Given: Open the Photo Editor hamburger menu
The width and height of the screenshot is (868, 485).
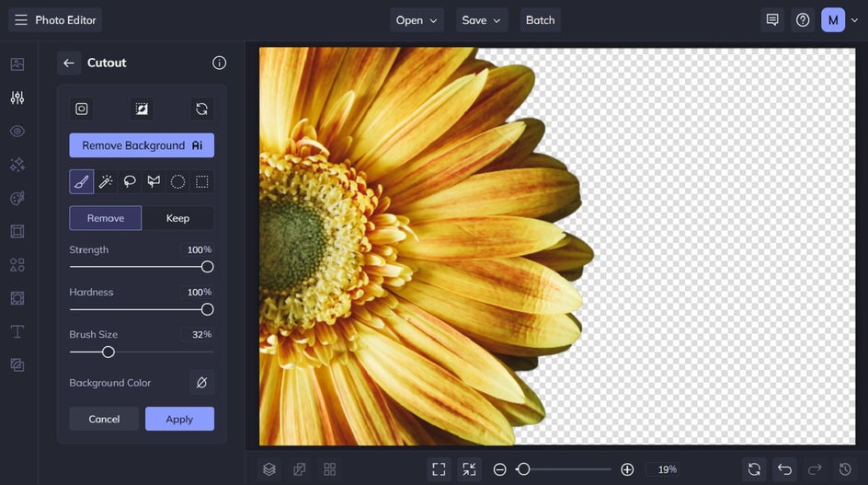Looking at the screenshot, I should point(20,20).
